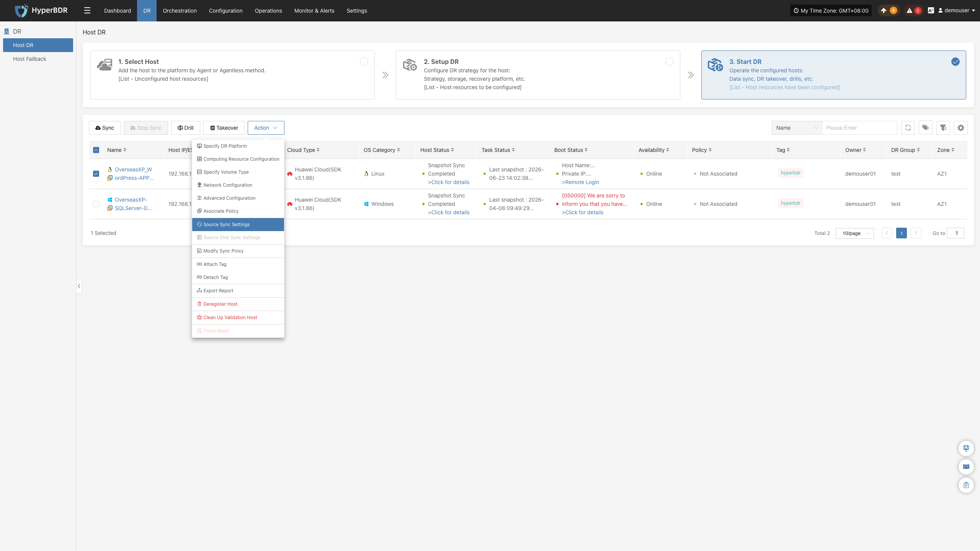Sort the Availability column
The width and height of the screenshot is (980, 551).
668,150
